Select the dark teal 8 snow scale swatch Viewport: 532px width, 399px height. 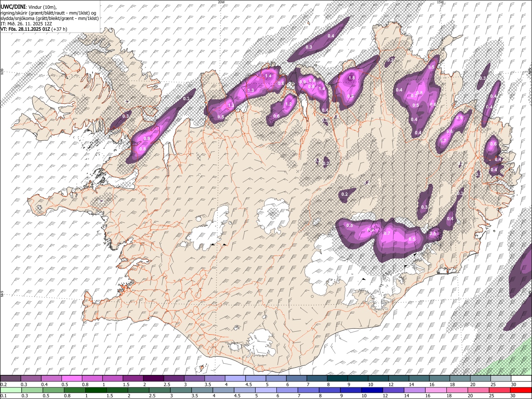(337, 379)
